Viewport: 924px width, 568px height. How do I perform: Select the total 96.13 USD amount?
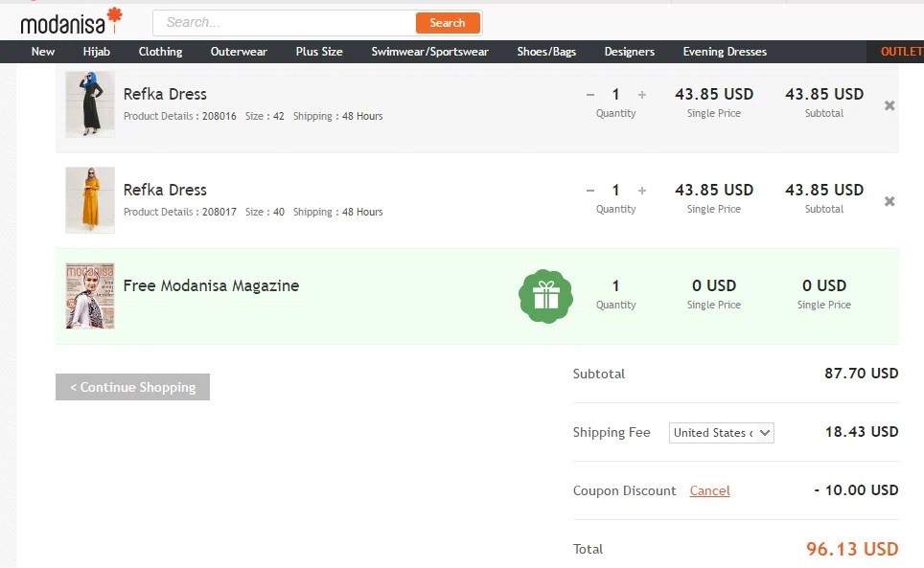point(852,549)
